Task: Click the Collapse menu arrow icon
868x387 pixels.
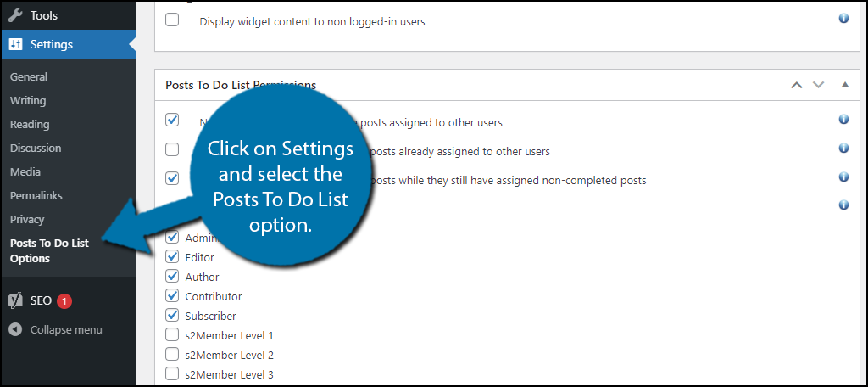Action: coord(15,330)
